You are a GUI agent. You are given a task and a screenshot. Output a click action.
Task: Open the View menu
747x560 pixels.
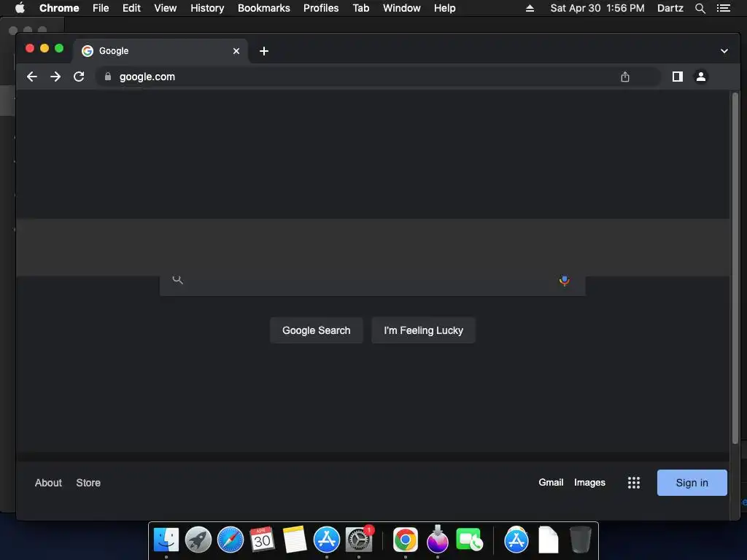coord(166,8)
